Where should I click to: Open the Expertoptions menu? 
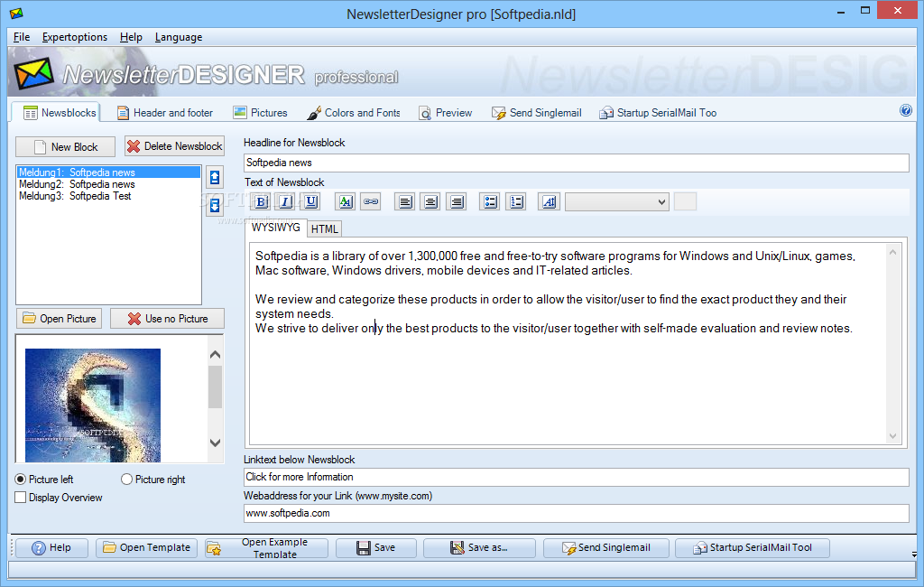(75, 37)
